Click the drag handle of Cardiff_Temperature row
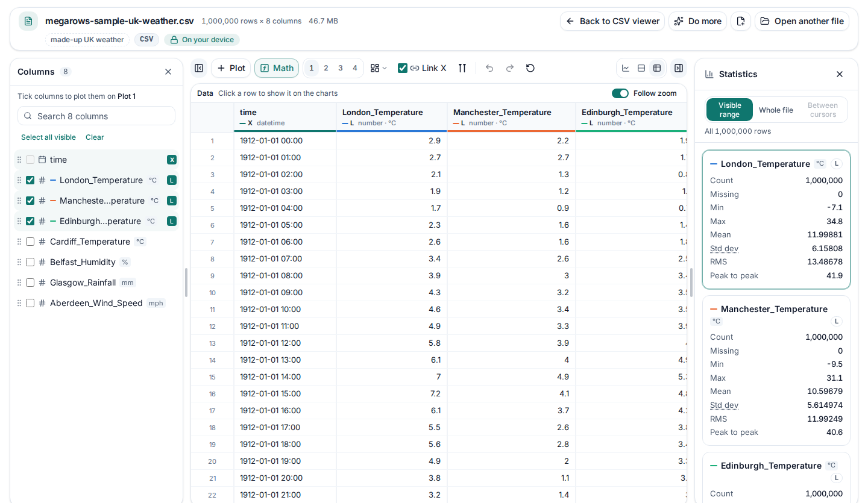Image resolution: width=868 pixels, height=503 pixels. coord(19,242)
